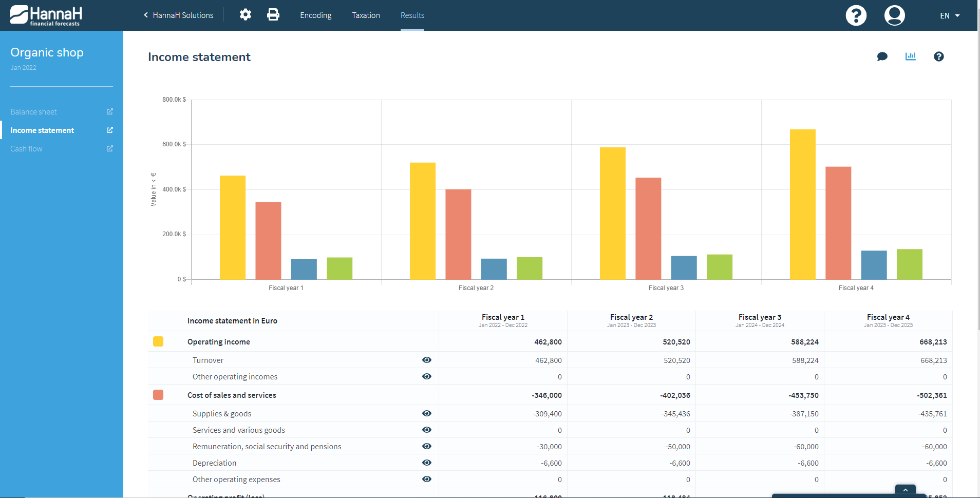Open the user account avatar icon

[895, 15]
